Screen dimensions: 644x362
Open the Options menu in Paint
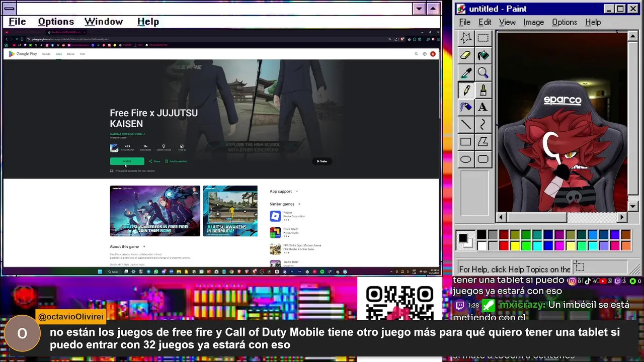[x=565, y=22]
